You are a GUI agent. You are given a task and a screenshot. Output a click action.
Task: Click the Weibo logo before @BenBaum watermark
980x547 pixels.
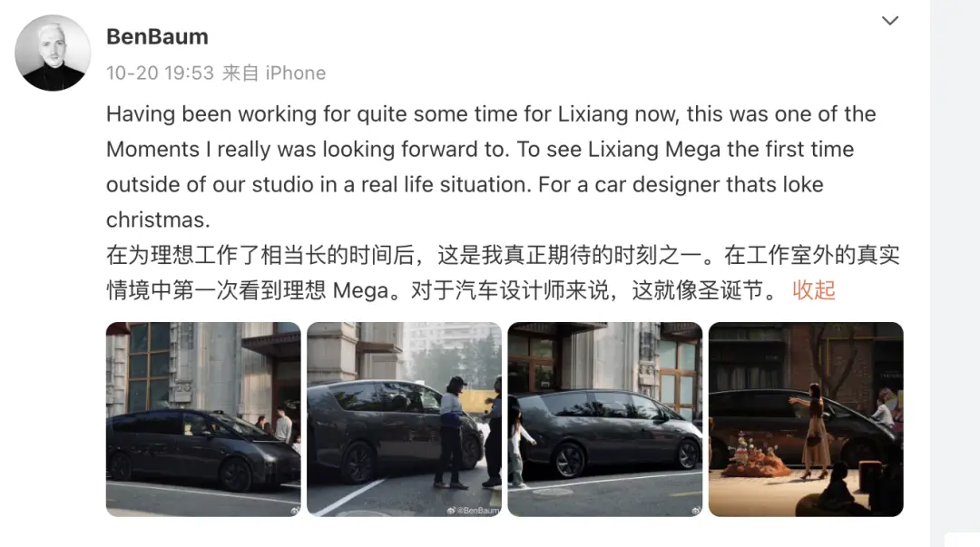coord(451,511)
